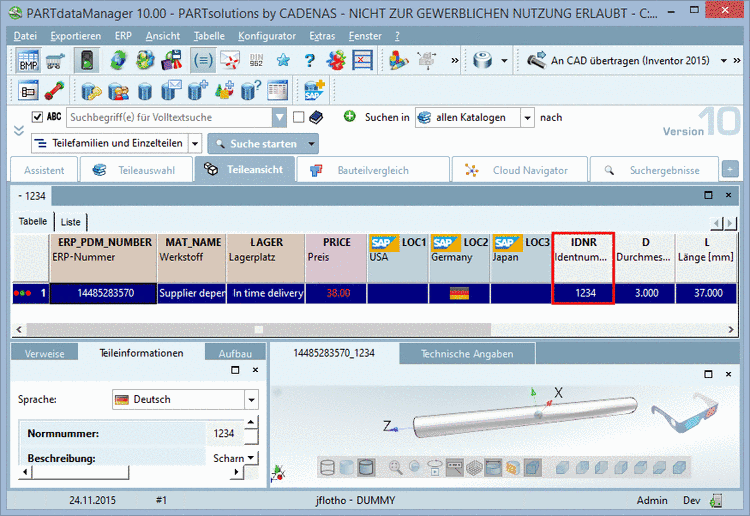Click the rotate animation icon in 3D toolbar

click(x=435, y=467)
